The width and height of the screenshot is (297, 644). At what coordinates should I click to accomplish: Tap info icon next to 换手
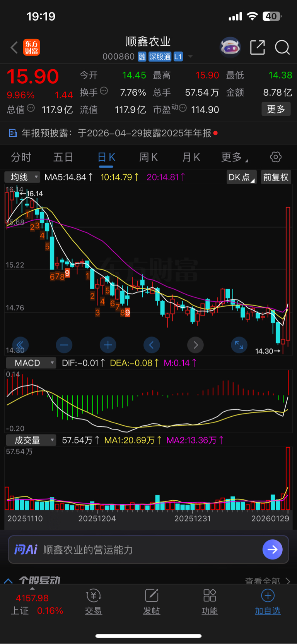click(x=104, y=91)
